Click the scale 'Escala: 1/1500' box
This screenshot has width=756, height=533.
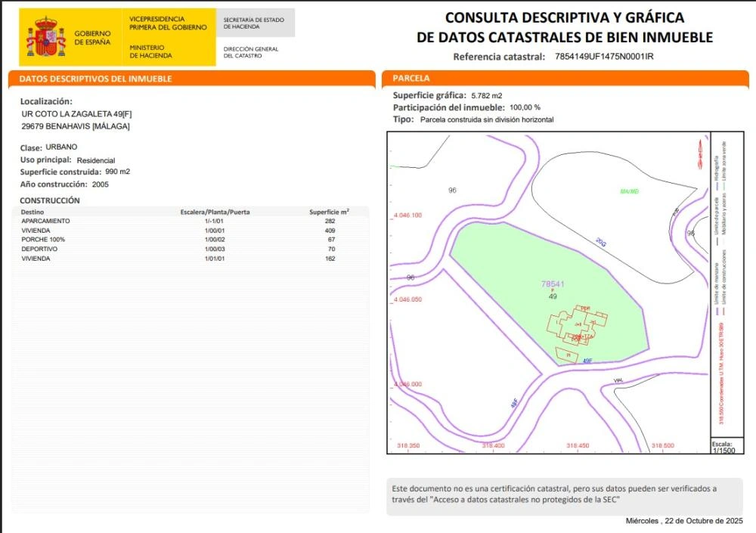727,447
